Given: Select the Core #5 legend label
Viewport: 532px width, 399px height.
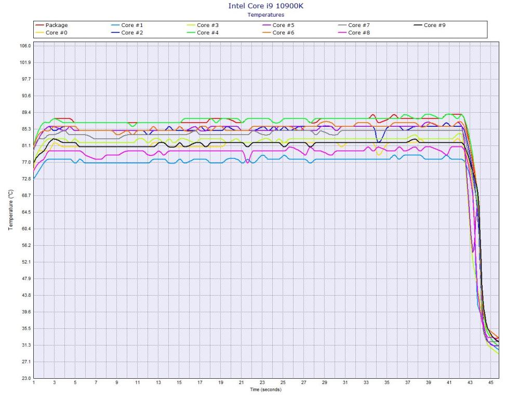Looking at the screenshot, I should [x=283, y=25].
